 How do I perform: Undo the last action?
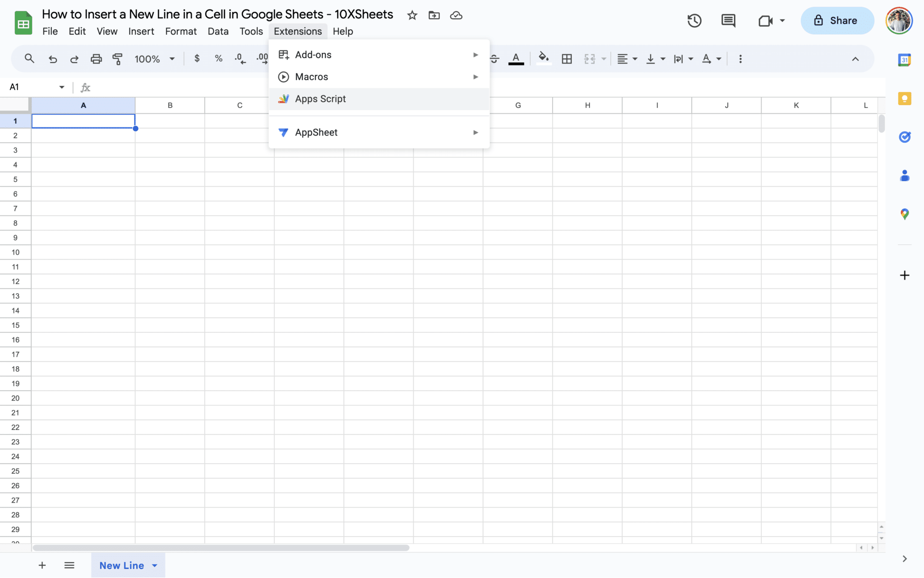click(53, 59)
